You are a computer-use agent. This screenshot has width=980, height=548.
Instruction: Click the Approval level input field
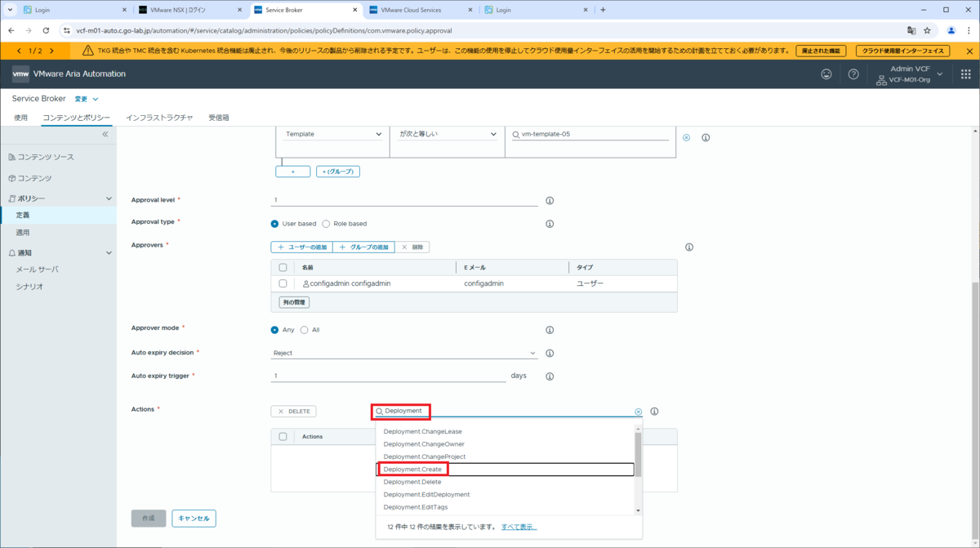click(404, 200)
